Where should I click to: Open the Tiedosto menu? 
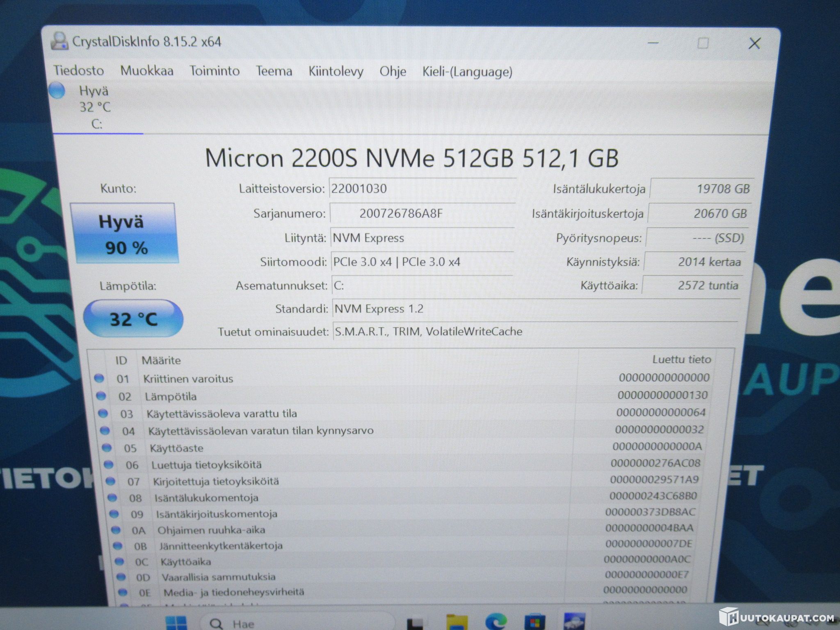click(x=78, y=71)
